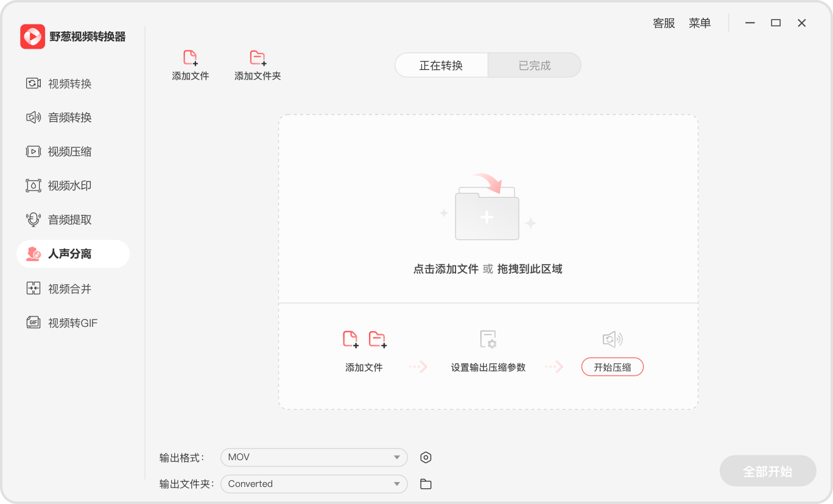Go to 视频压缩 tool
This screenshot has width=833, height=504.
69,152
